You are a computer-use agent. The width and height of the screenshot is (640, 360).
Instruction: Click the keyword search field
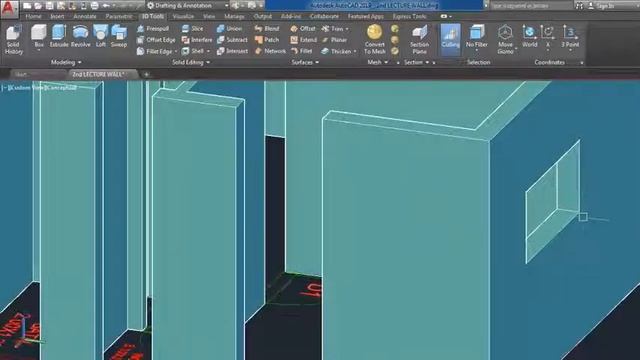click(x=531, y=6)
